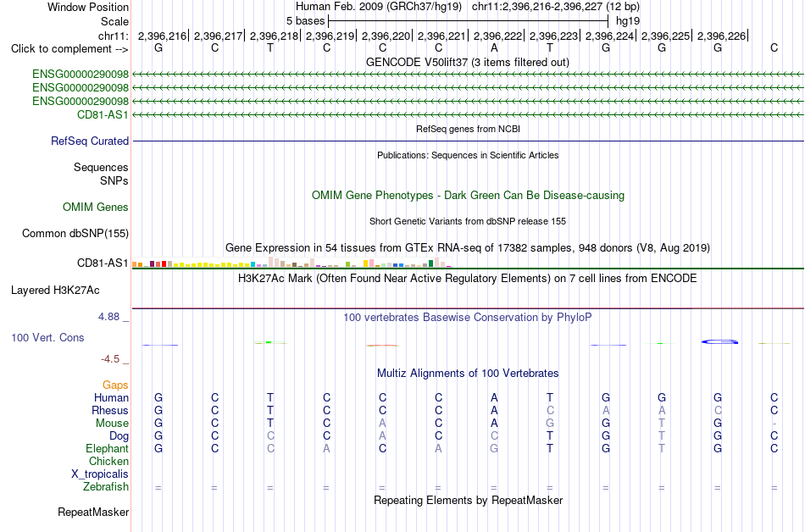The image size is (805, 532).
Task: Click the 2,396,222 position number
Action: click(x=498, y=36)
